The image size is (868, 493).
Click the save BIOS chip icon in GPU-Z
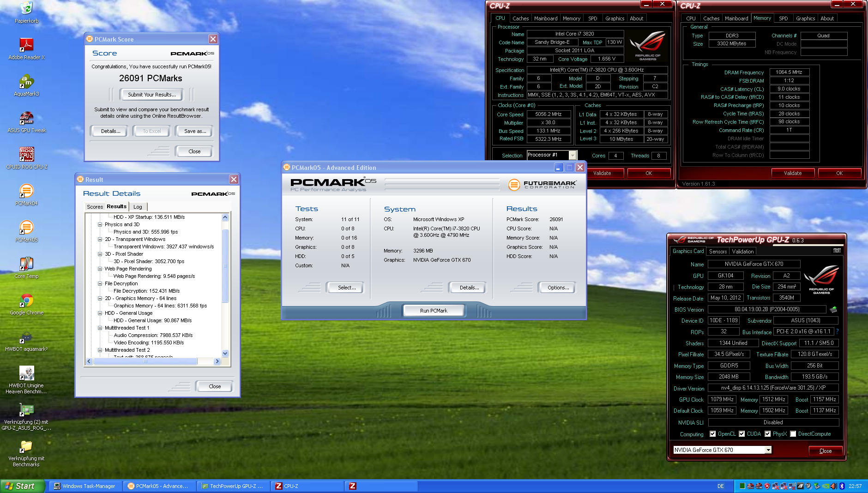pos(833,309)
